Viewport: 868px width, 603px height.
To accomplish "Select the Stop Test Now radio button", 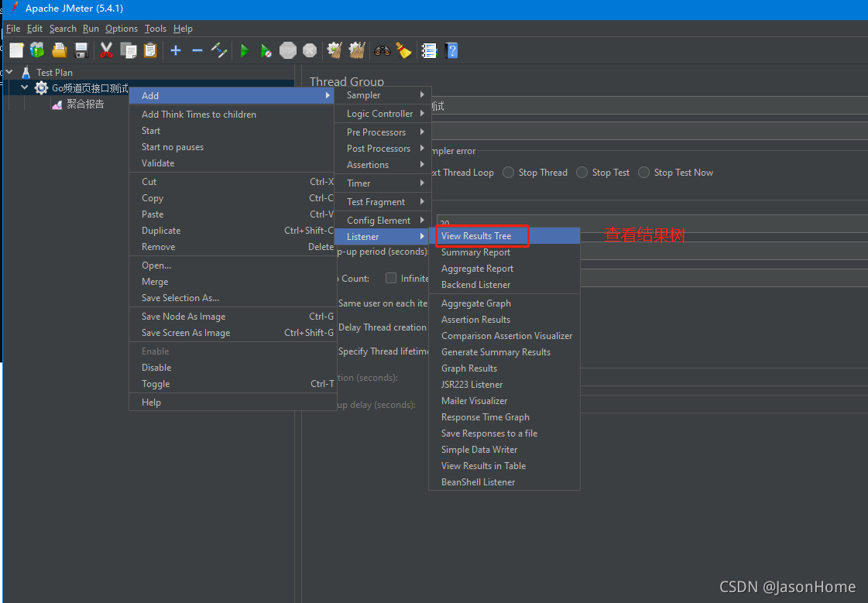I will pos(643,172).
